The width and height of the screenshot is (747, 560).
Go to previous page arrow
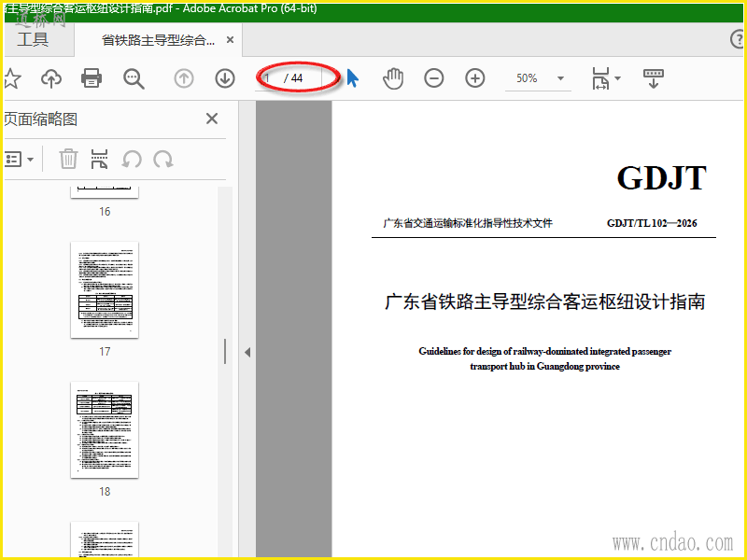click(184, 78)
